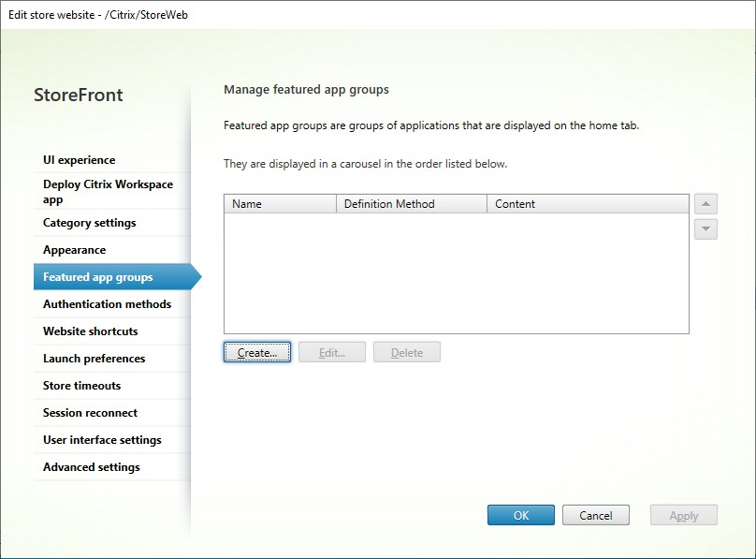This screenshot has width=756, height=559.
Task: Open Launch preferences
Action: [x=93, y=358]
